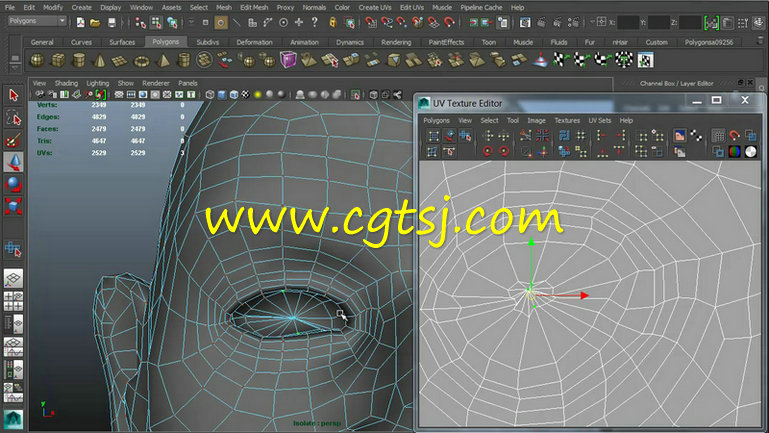
Task: Toggle alpha channel display in UV Editor
Action: click(750, 152)
